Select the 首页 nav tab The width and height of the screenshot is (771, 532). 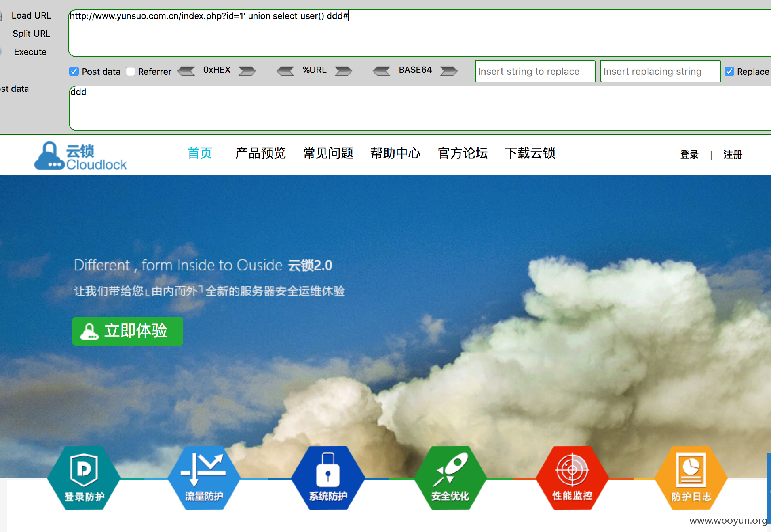(x=200, y=153)
